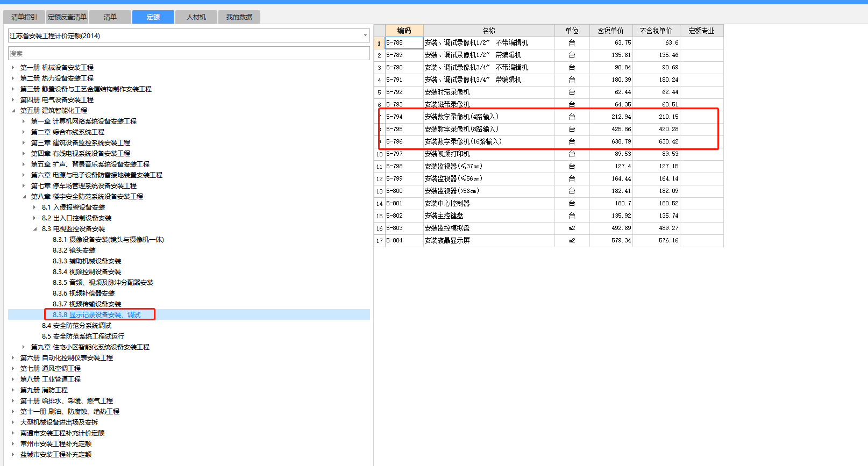Click the 编码 column header
Viewport: 868px width, 466px height.
coord(404,31)
